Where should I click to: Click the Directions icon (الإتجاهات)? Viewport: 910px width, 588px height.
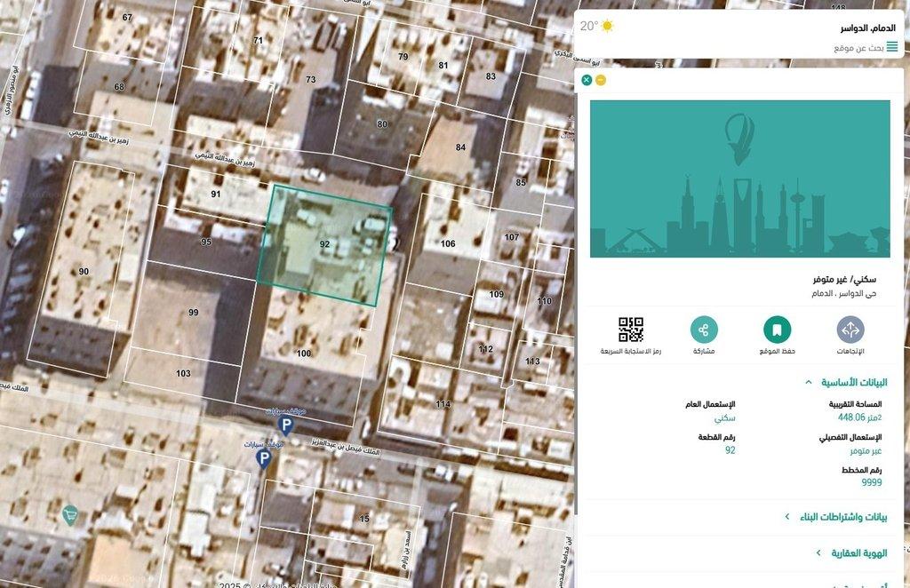(850, 330)
